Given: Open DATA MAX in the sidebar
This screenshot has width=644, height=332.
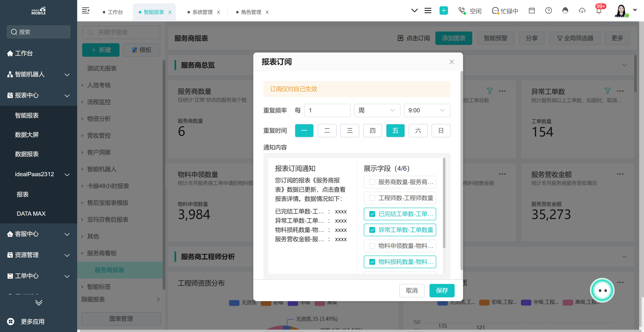Looking at the screenshot, I should (x=31, y=214).
